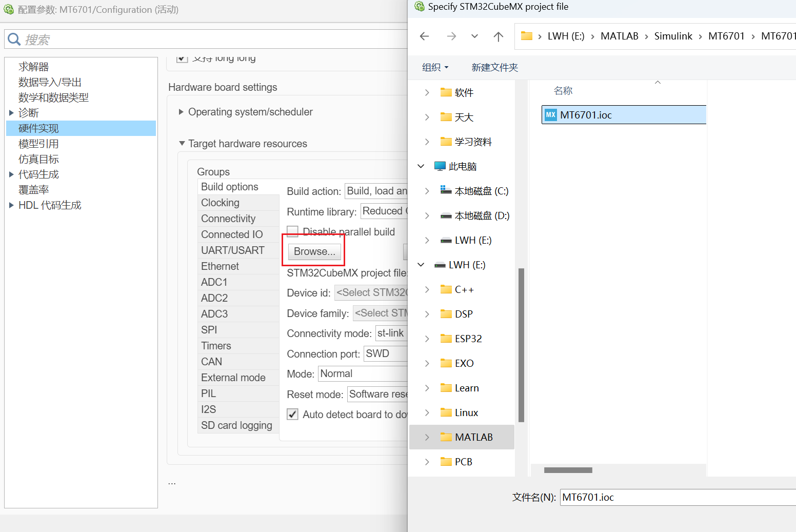Select 仿真目标 category
The width and height of the screenshot is (796, 532).
pyautogui.click(x=38, y=159)
